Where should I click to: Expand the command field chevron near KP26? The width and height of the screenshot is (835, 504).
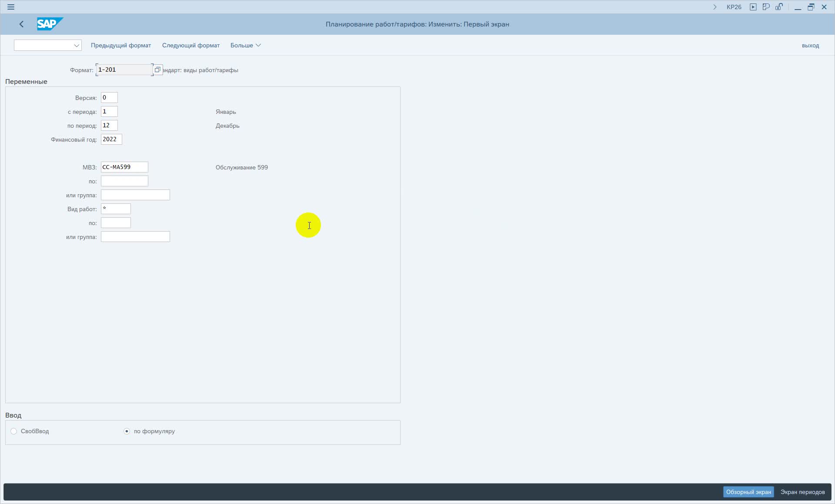(x=715, y=7)
